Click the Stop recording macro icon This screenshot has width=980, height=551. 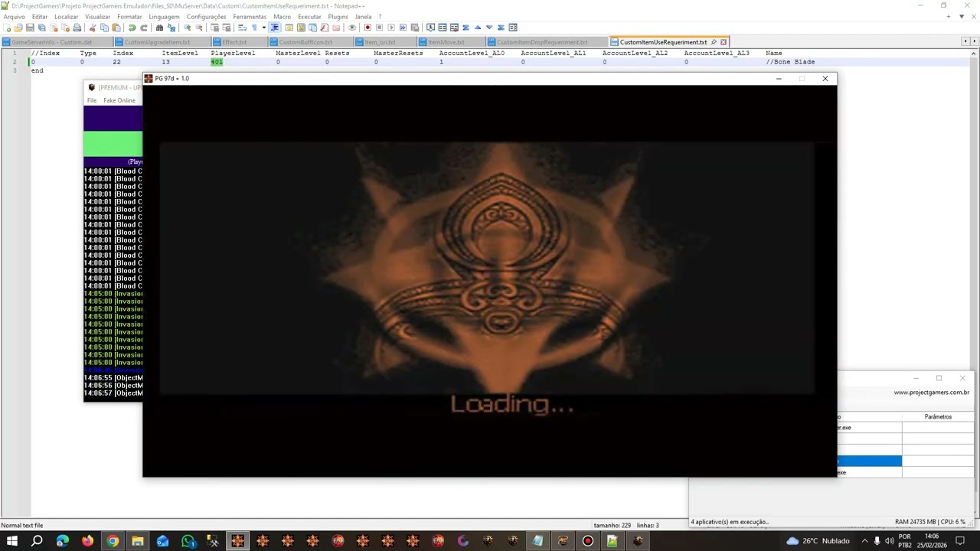pyautogui.click(x=379, y=28)
